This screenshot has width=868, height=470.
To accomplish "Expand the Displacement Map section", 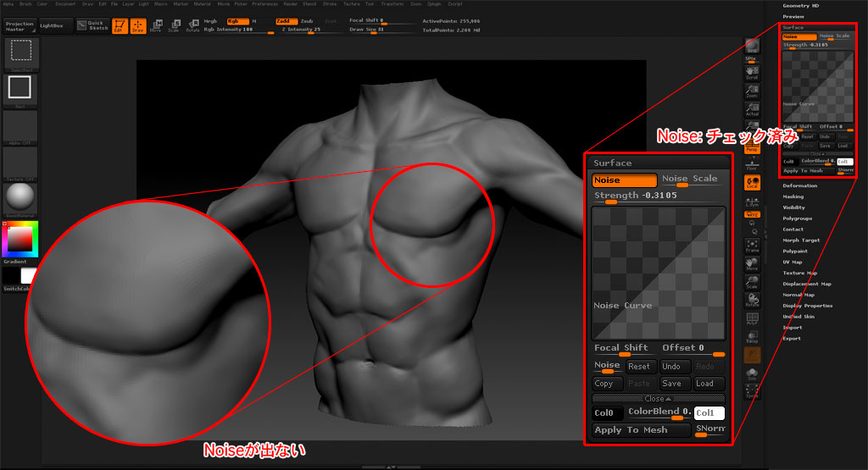I will coord(807,285).
